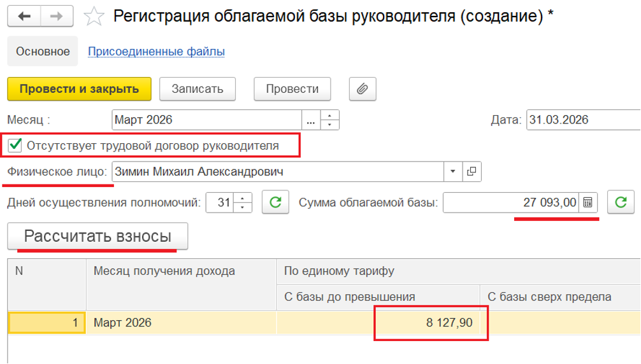Expand the 'Физическое лицо' dropdown list
Screen dimensions: 641x364
[x=453, y=172]
